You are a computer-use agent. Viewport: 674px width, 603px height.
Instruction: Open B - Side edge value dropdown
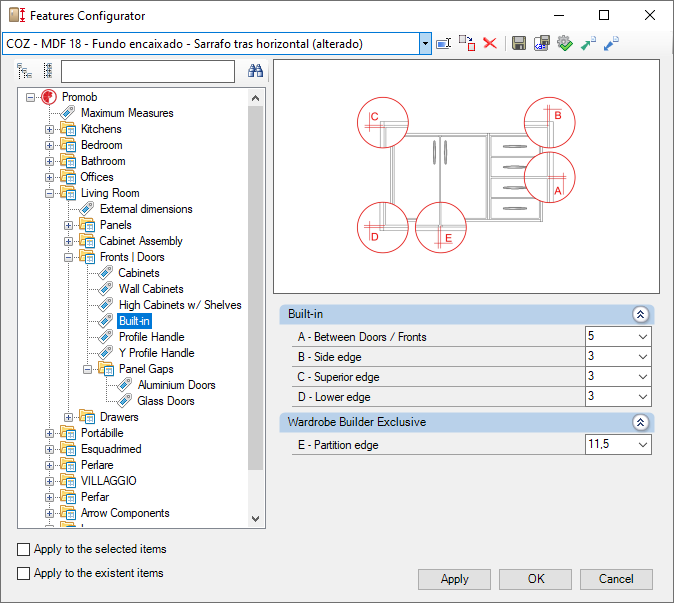643,357
